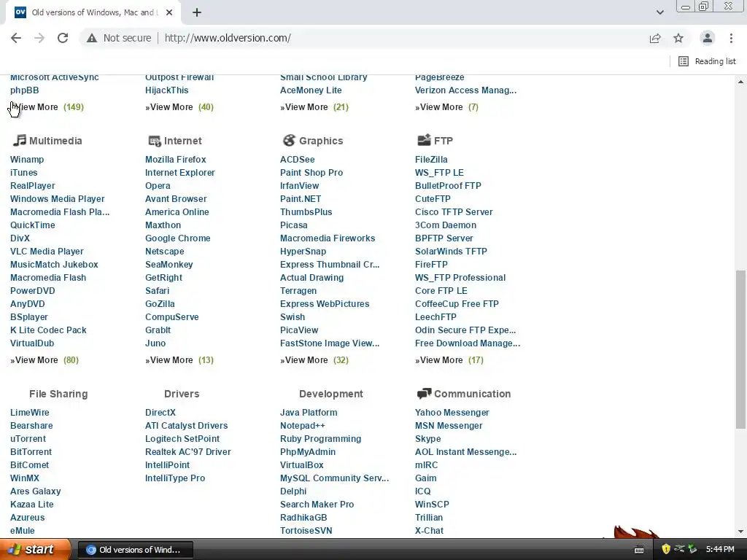Open the Winamp link
747x560 pixels.
[27, 160]
